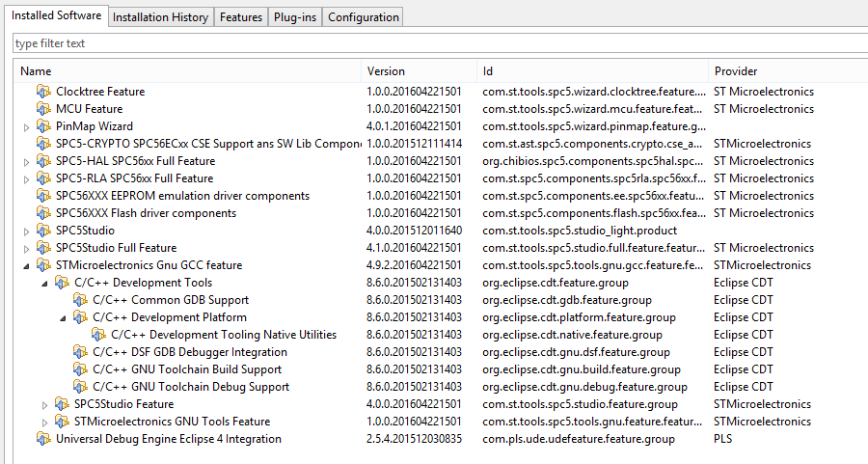Click the STMicroelectronics GNU Tools Feature icon

click(x=62, y=422)
